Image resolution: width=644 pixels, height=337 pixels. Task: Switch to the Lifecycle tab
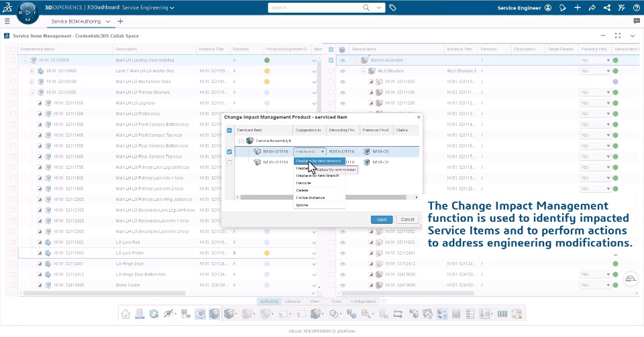(x=292, y=301)
